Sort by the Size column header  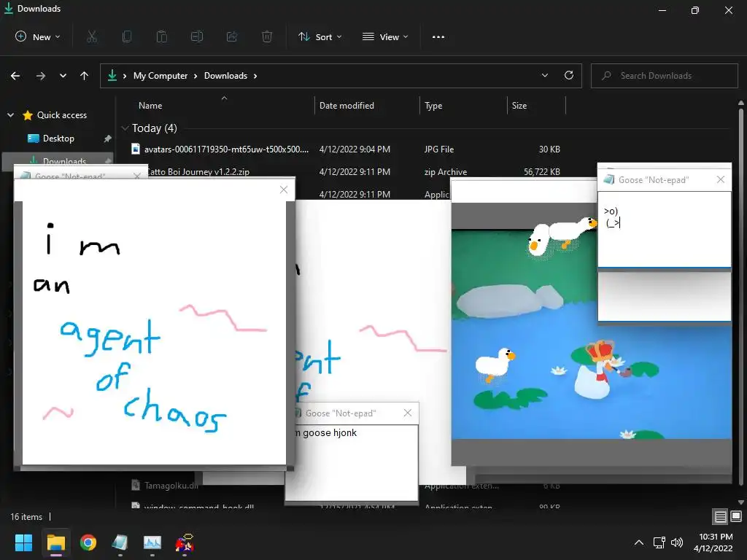tap(519, 106)
